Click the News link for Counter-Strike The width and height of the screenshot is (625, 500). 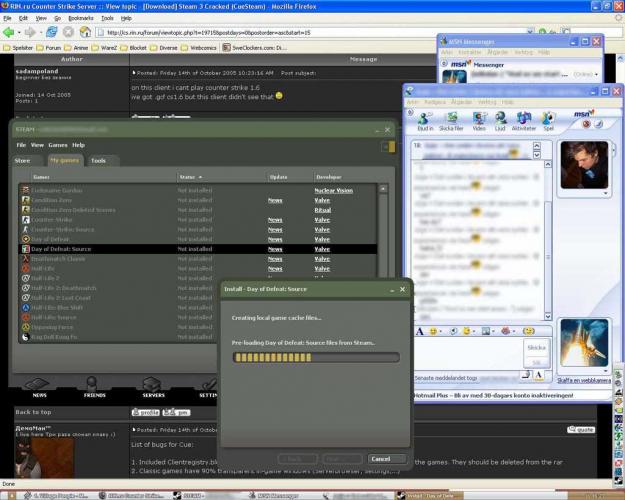tap(274, 219)
